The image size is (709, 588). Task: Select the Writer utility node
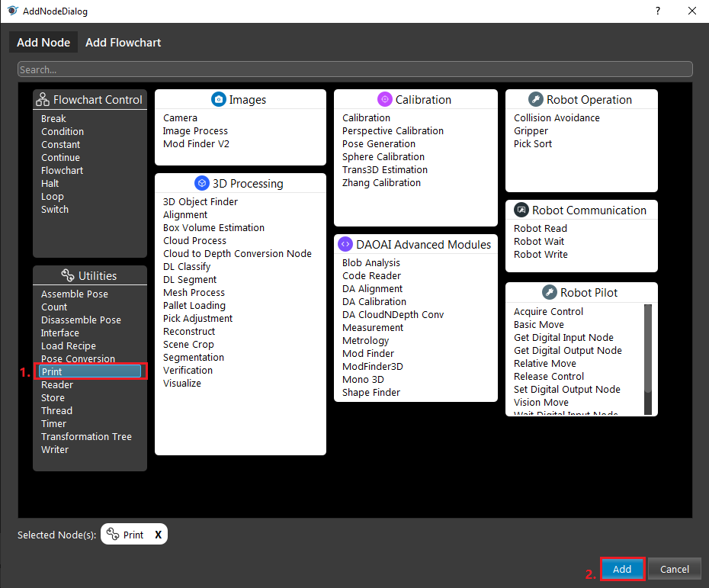click(x=55, y=450)
